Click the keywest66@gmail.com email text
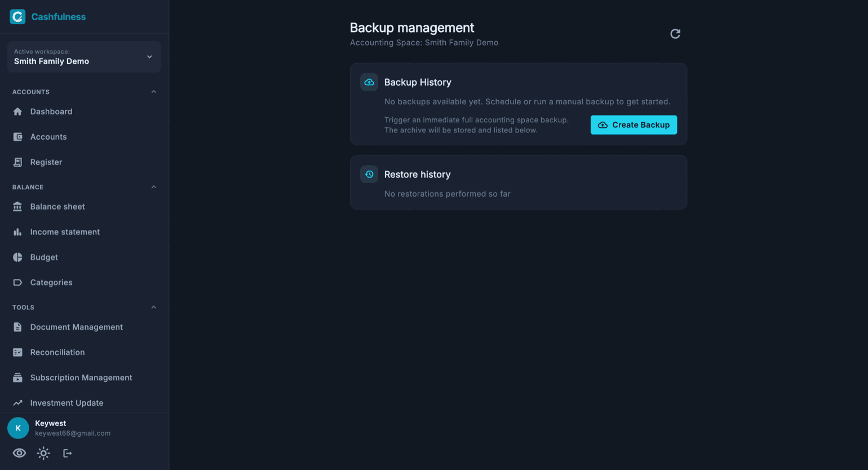Screen dimensions: 868x470 [73, 433]
